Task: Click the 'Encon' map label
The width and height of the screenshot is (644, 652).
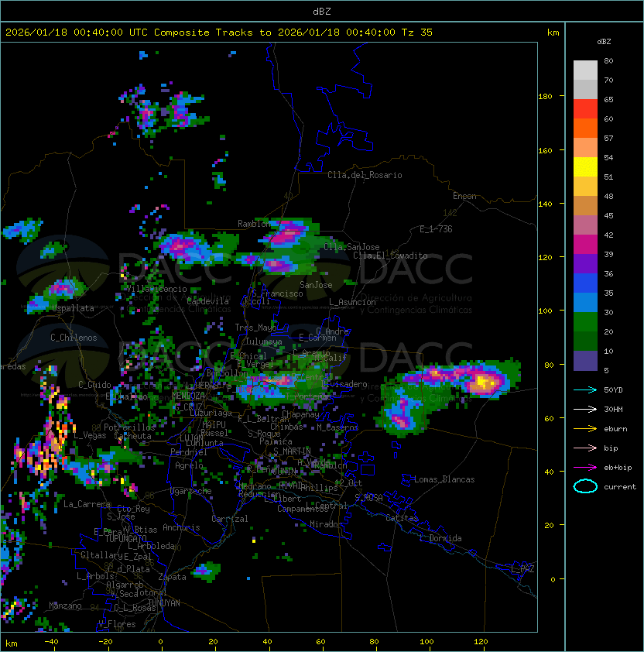Action: point(464,196)
